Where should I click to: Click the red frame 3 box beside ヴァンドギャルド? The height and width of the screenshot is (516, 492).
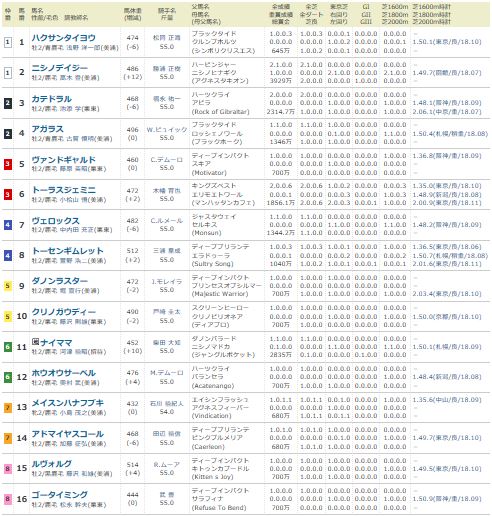pos(8,164)
